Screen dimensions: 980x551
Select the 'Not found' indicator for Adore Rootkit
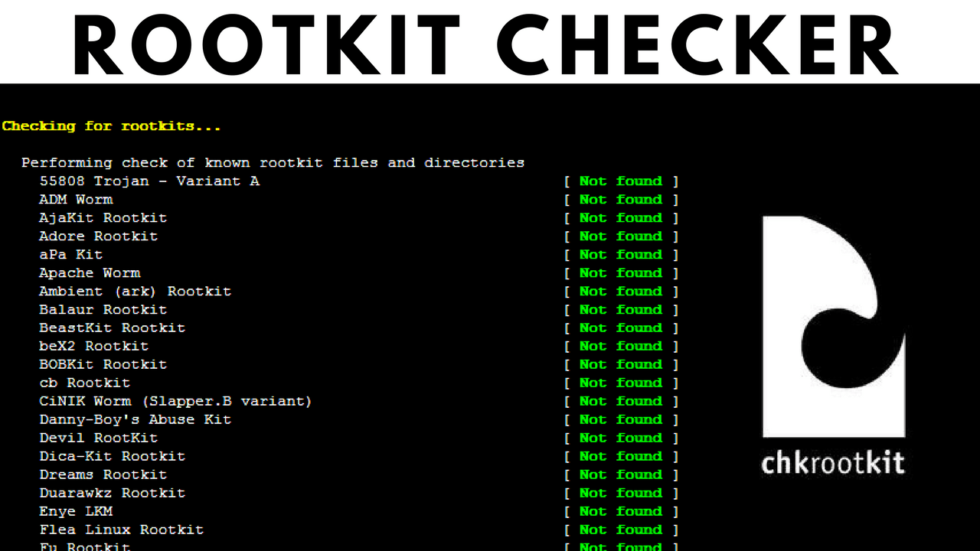click(x=622, y=236)
